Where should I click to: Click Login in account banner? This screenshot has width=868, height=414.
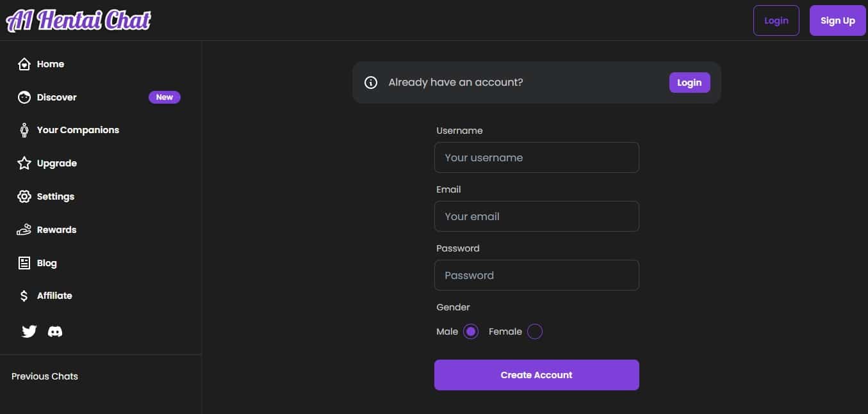tap(690, 83)
